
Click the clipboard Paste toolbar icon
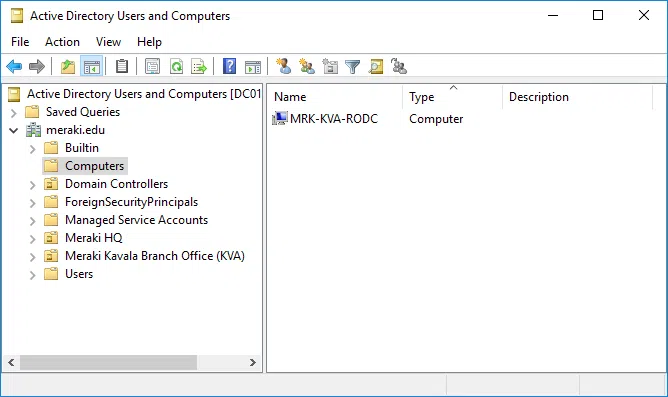click(122, 66)
